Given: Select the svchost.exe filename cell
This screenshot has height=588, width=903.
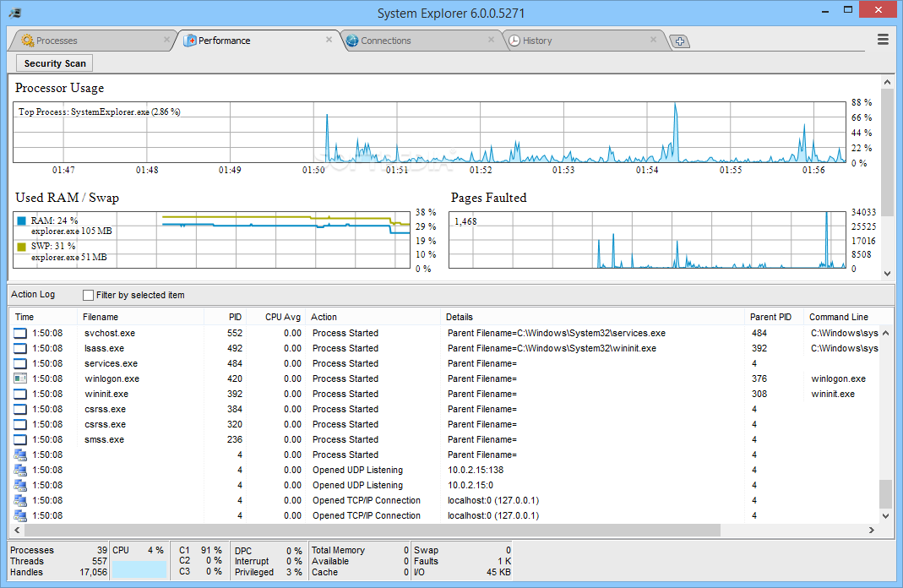Looking at the screenshot, I should click(110, 333).
